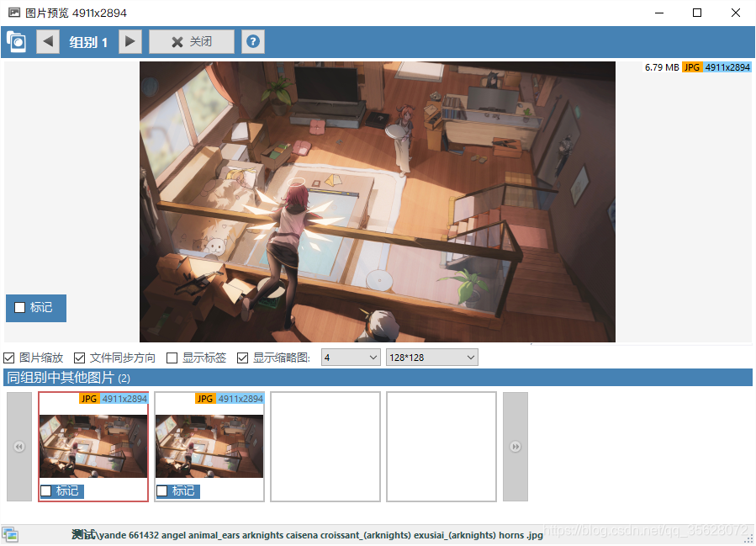Maximize the 图片预览 window
Viewport: 756px width, 546px height.
point(697,13)
